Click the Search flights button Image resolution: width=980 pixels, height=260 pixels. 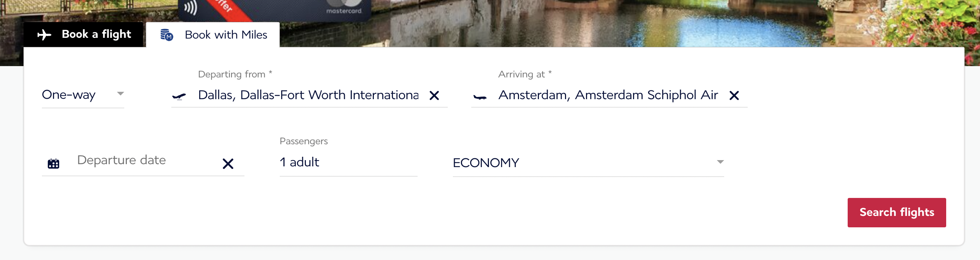point(896,213)
